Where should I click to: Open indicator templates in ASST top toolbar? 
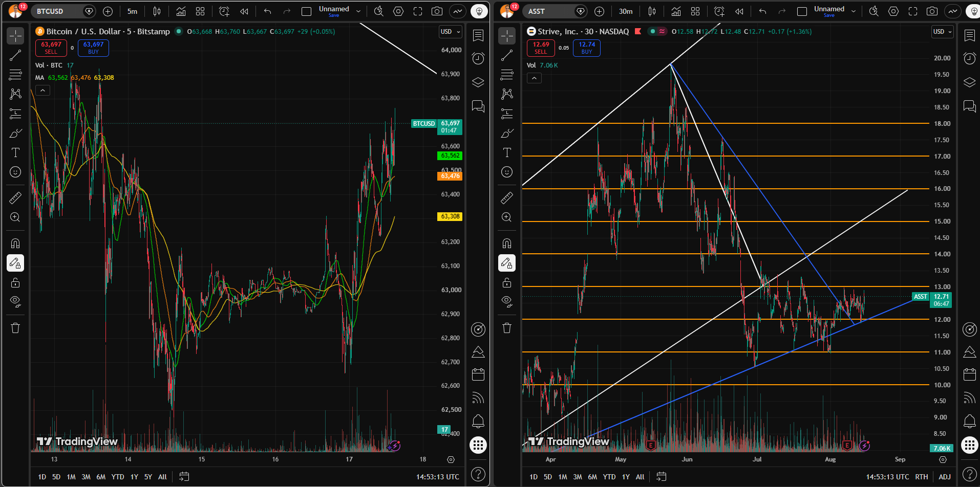point(695,11)
